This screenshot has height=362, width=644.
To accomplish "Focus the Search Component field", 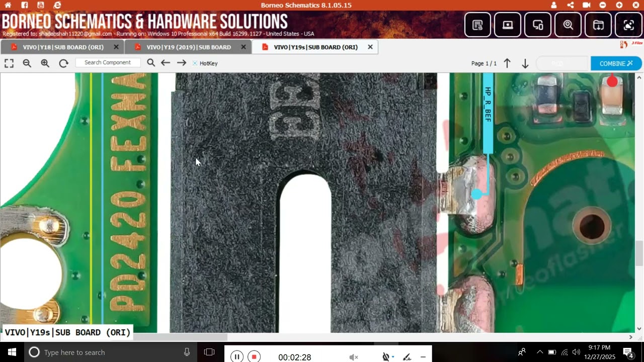I will click(108, 62).
